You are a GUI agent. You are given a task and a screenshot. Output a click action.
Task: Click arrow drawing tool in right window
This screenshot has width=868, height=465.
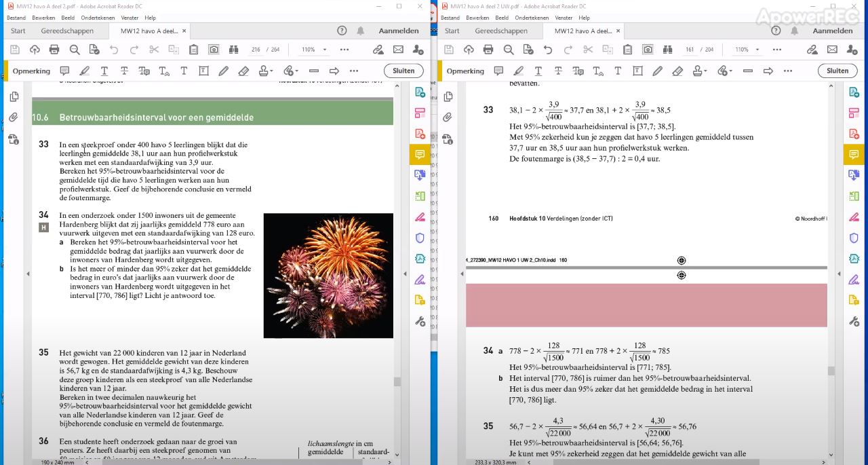pos(768,71)
